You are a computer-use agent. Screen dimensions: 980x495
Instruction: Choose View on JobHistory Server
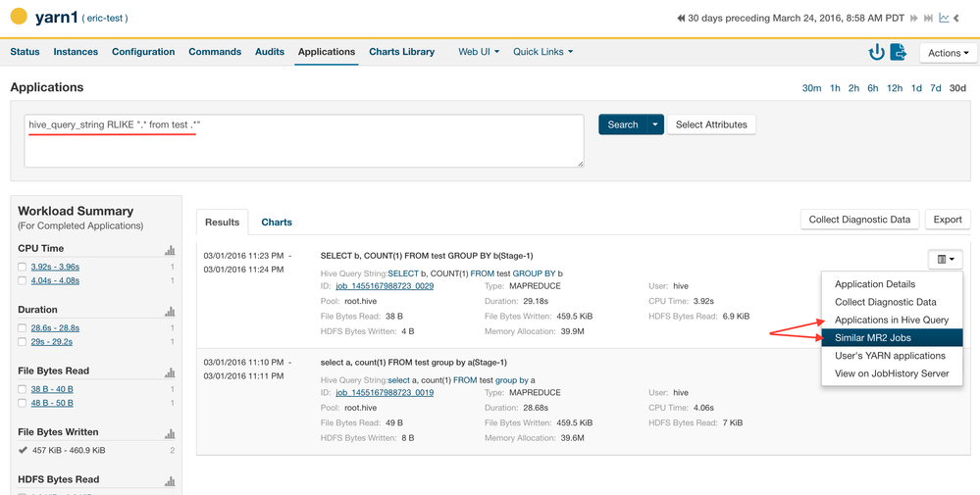pyautogui.click(x=892, y=373)
